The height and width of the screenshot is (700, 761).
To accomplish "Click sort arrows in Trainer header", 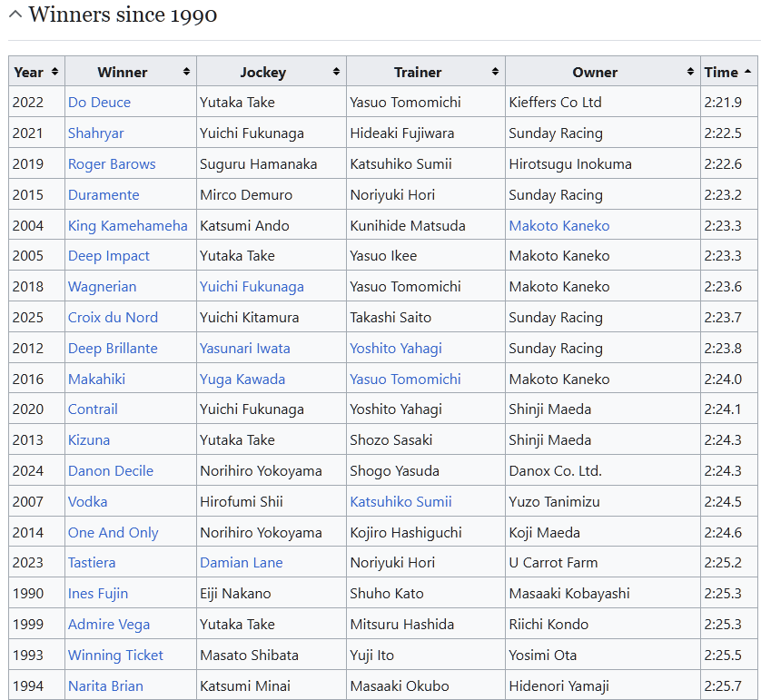I will click(495, 72).
